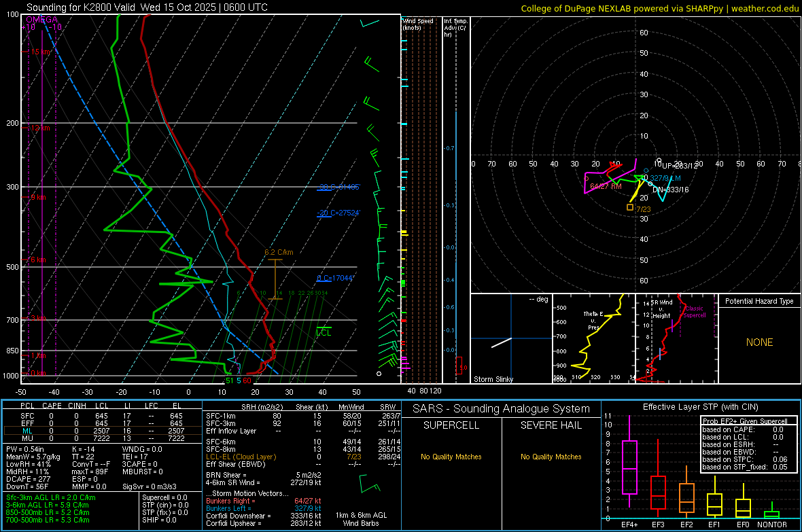Screen dimensions: 802x532
Task: Click the SHIP = 0.0 value
Action: [x=159, y=520]
